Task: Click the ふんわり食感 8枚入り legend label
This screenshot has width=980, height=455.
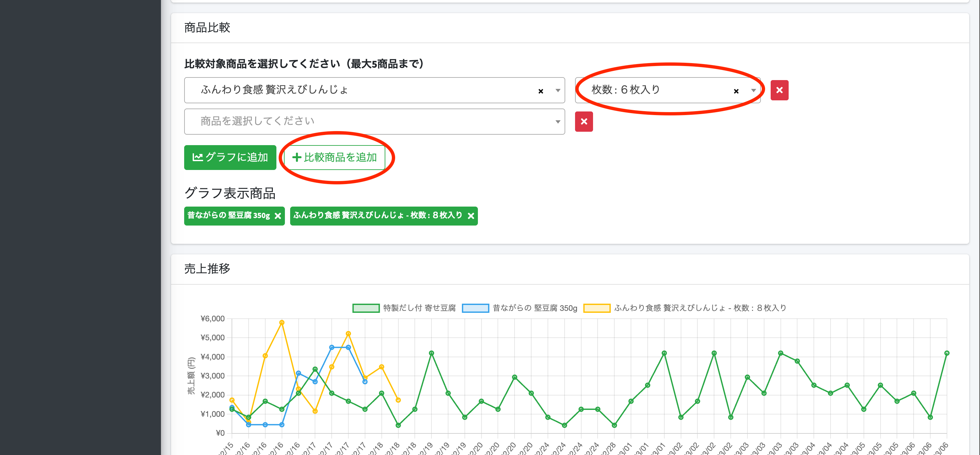Action: (x=700, y=308)
